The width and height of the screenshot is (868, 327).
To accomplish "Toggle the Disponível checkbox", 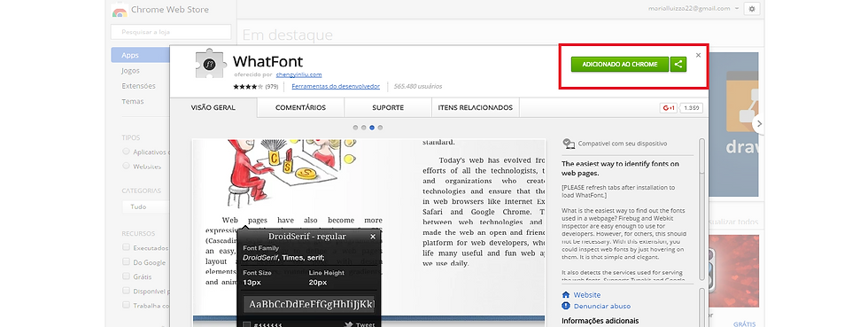I will (126, 291).
